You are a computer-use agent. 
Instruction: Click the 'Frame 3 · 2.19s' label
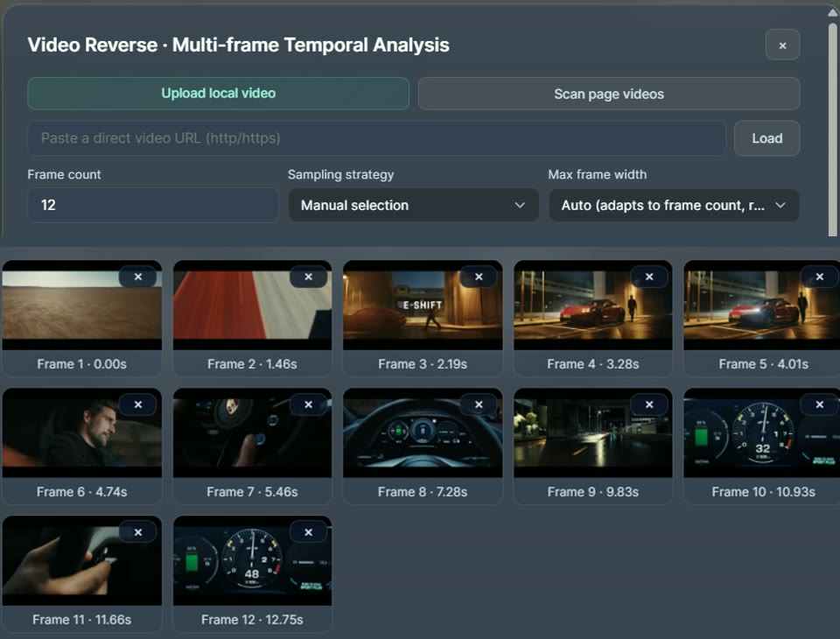click(423, 364)
